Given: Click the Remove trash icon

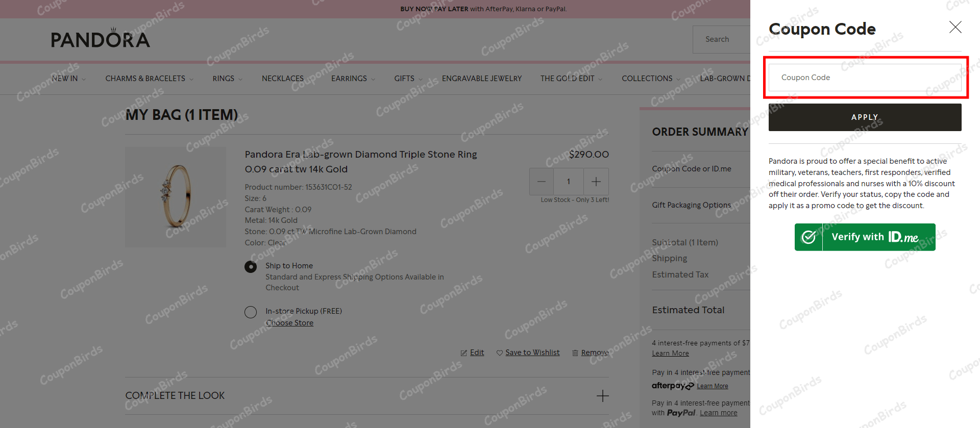Looking at the screenshot, I should 575,353.
